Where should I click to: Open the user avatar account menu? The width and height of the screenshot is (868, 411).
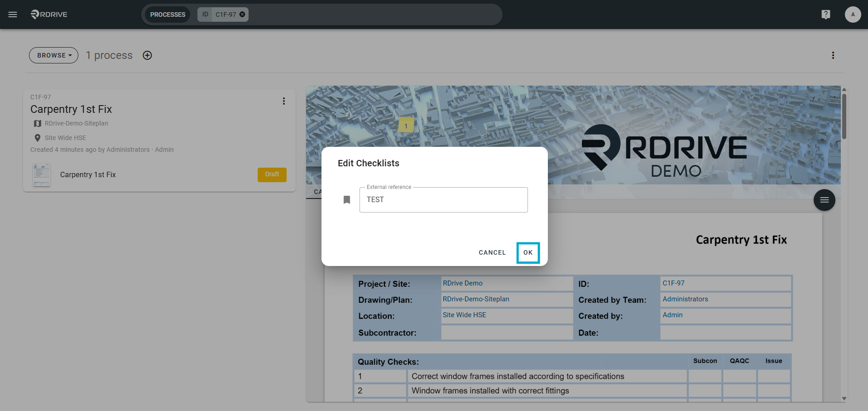(853, 15)
